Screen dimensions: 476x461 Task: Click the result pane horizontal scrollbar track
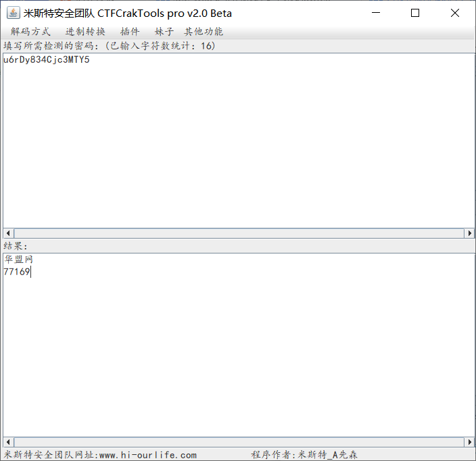click(x=237, y=442)
